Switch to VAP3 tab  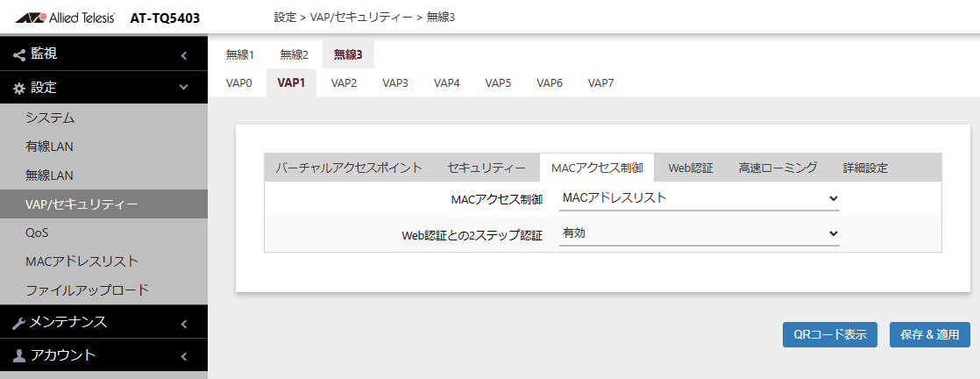pos(395,82)
